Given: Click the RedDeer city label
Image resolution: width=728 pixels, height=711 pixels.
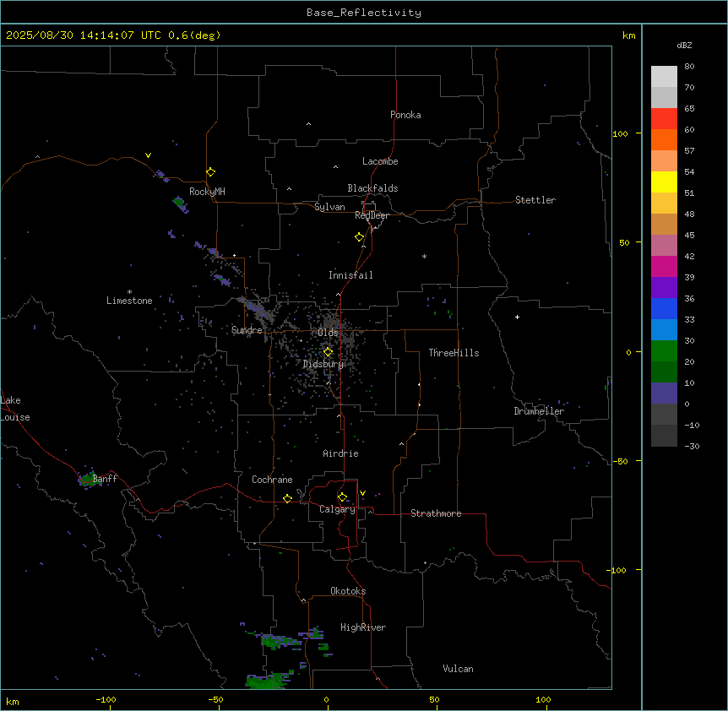Looking at the screenshot, I should (x=372, y=215).
